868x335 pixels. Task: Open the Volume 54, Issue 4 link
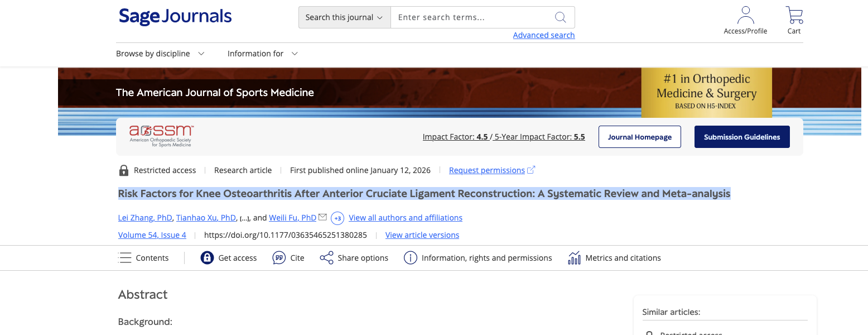[152, 235]
